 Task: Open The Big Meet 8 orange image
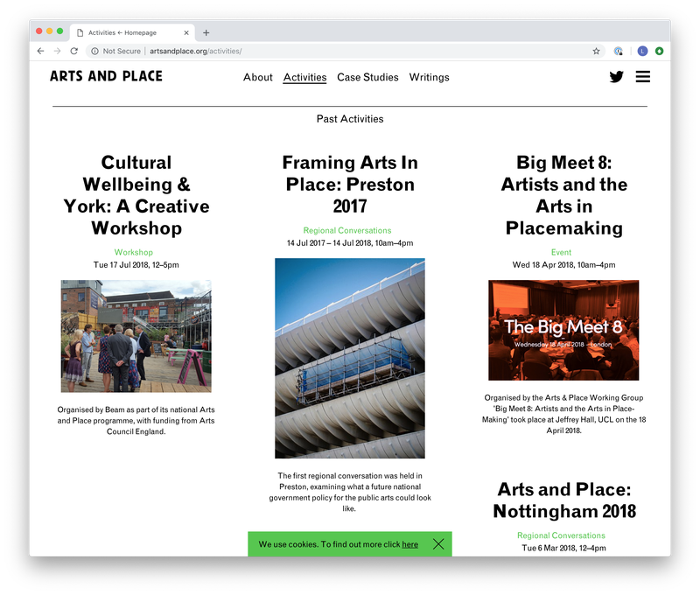pyautogui.click(x=563, y=330)
